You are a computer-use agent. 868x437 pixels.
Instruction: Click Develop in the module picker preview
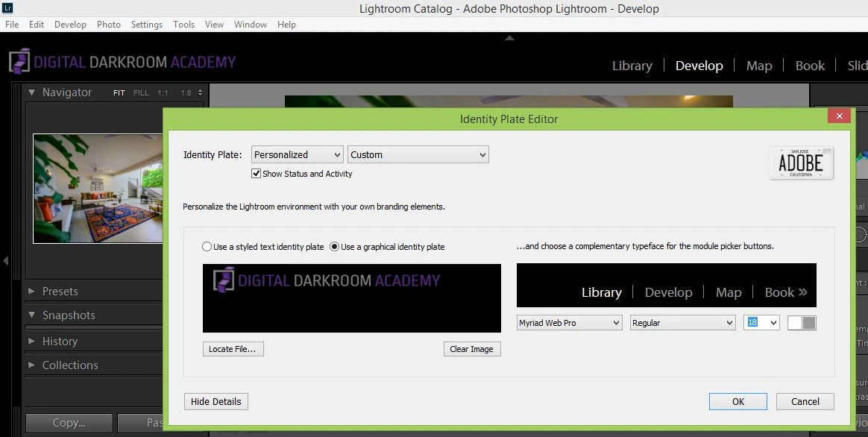click(x=668, y=292)
